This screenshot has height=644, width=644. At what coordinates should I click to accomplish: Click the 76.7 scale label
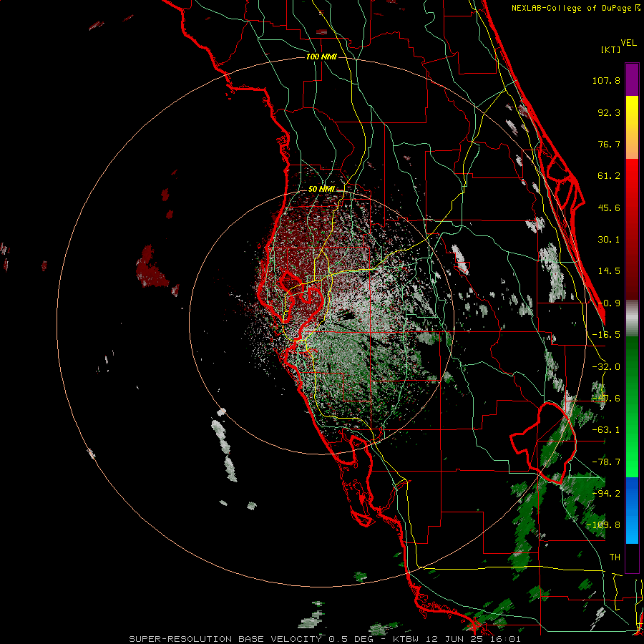pos(609,144)
